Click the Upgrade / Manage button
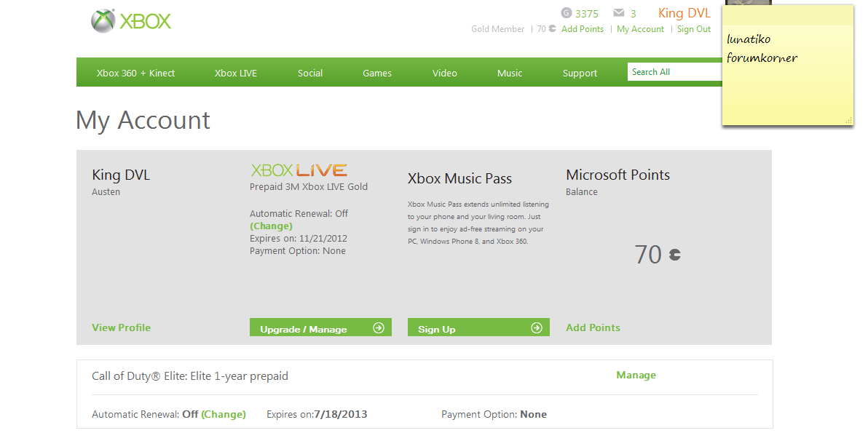The image size is (868, 441). [320, 327]
